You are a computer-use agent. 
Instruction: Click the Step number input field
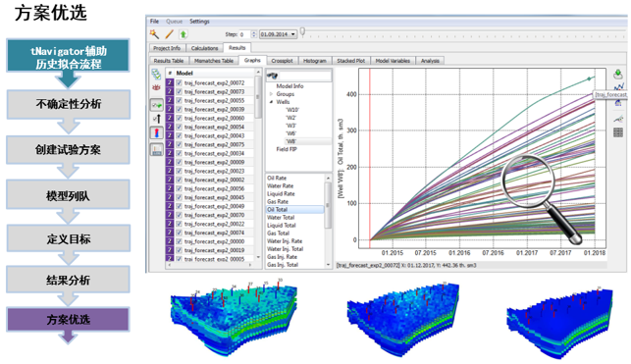[244, 34]
